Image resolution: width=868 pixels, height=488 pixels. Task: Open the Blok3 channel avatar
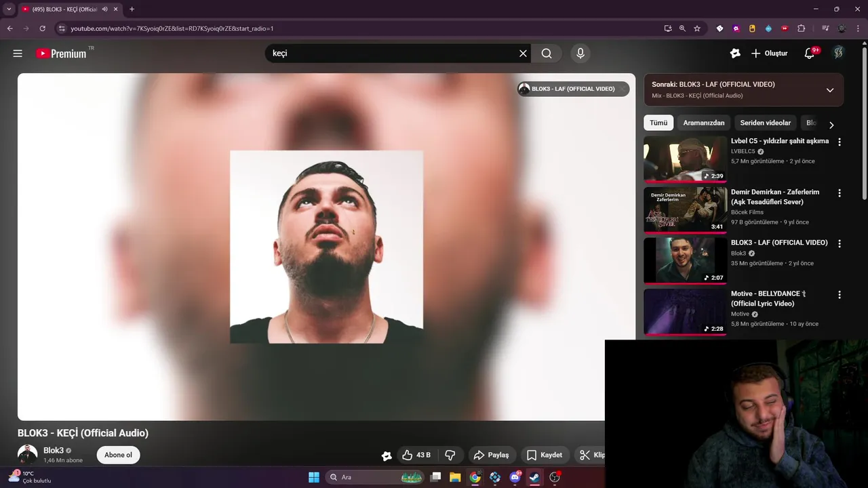point(28,455)
